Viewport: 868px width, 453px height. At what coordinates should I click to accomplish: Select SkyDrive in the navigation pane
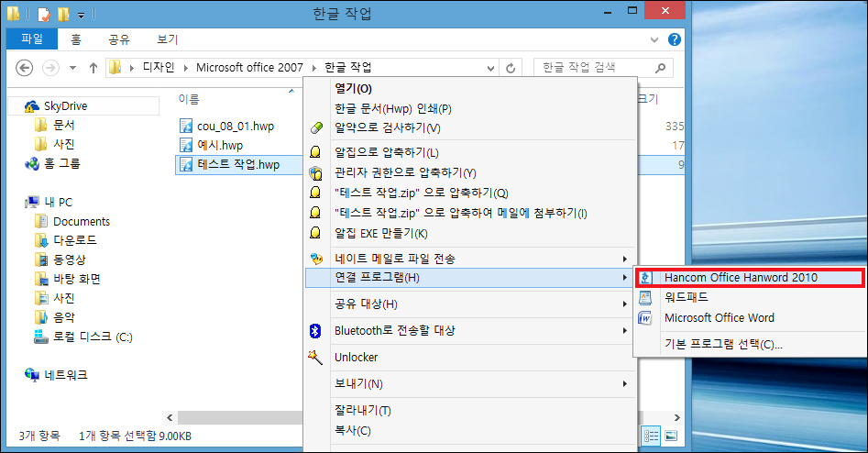(x=65, y=105)
